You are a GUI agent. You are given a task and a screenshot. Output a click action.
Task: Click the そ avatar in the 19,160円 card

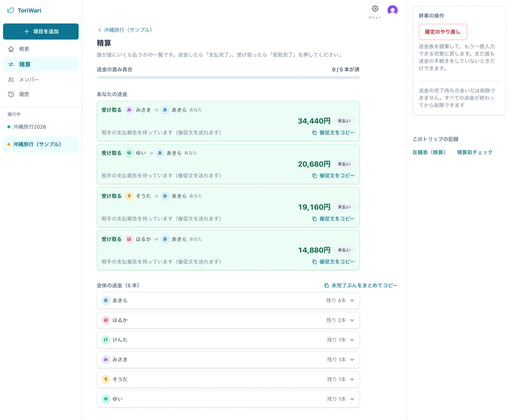click(129, 196)
